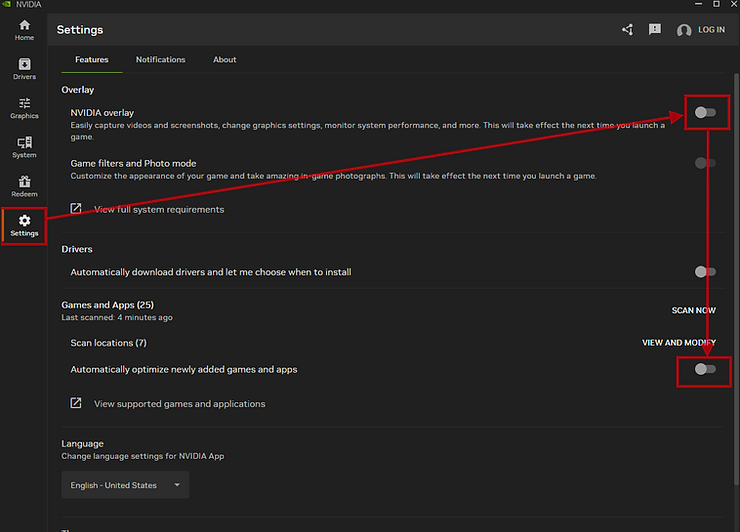Click the Settings page title
This screenshot has width=740, height=532.
80,30
